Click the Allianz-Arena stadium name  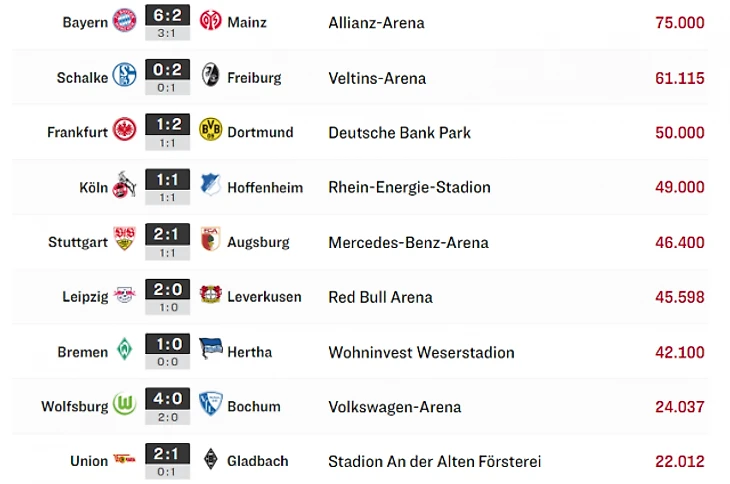pyautogui.click(x=376, y=23)
